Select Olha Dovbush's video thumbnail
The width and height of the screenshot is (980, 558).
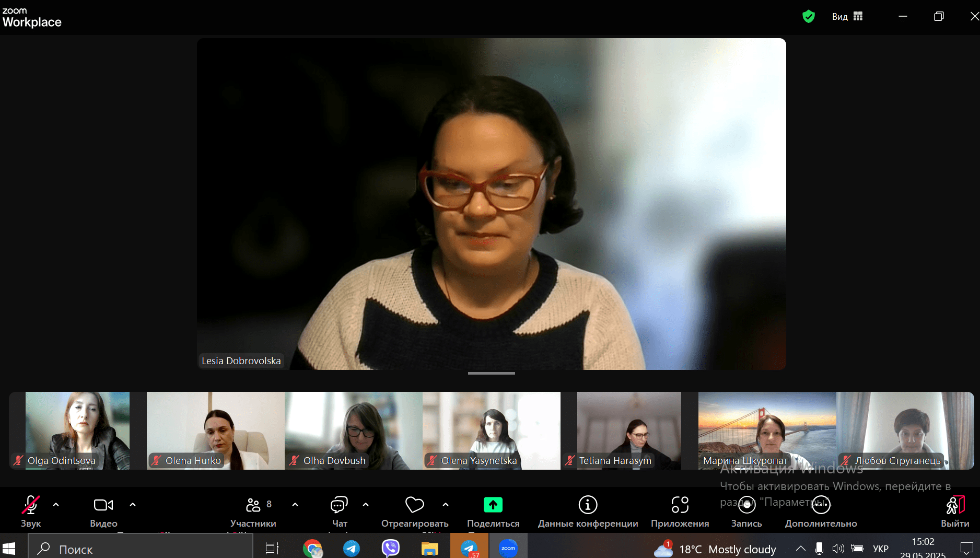coord(354,431)
